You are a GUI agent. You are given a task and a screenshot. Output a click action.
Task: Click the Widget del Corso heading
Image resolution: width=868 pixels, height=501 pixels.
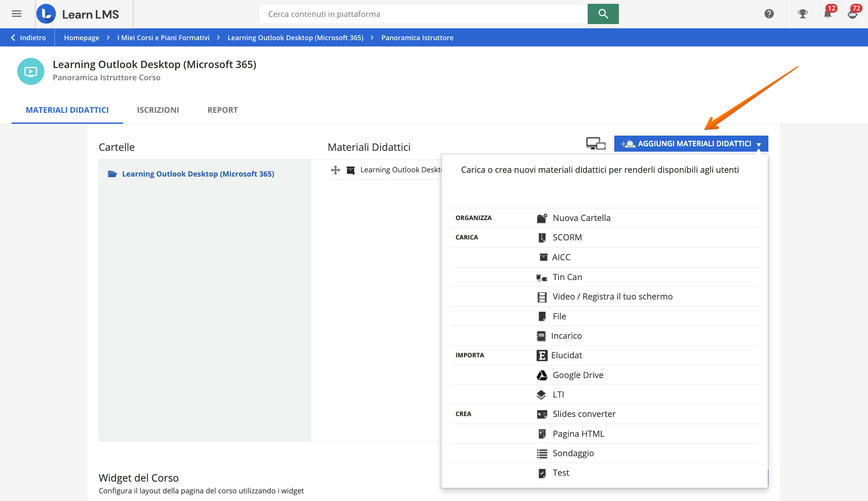point(138,478)
